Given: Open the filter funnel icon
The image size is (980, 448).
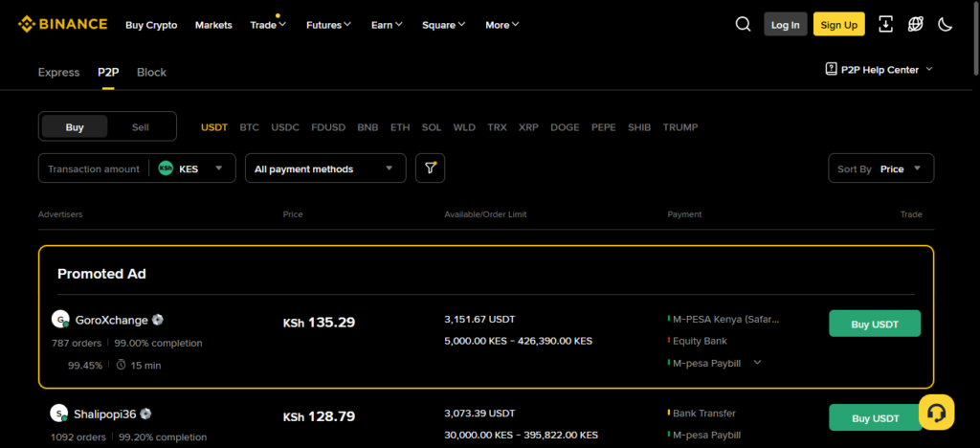Looking at the screenshot, I should 430,168.
